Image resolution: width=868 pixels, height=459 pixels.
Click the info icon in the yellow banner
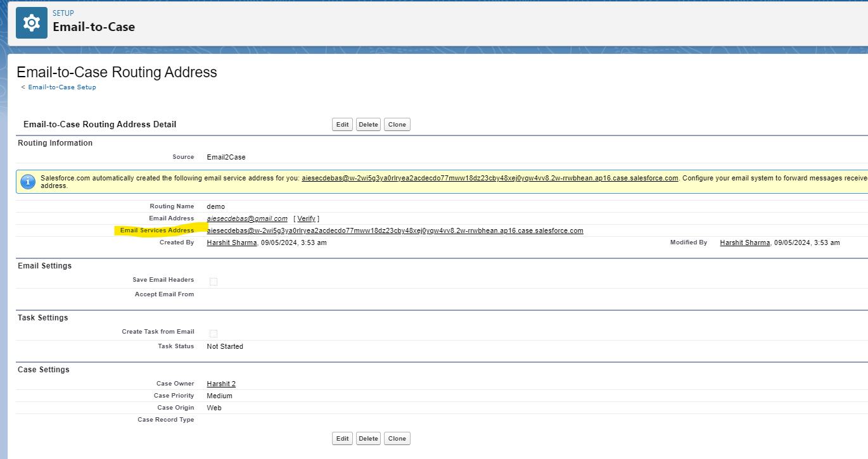pos(27,182)
